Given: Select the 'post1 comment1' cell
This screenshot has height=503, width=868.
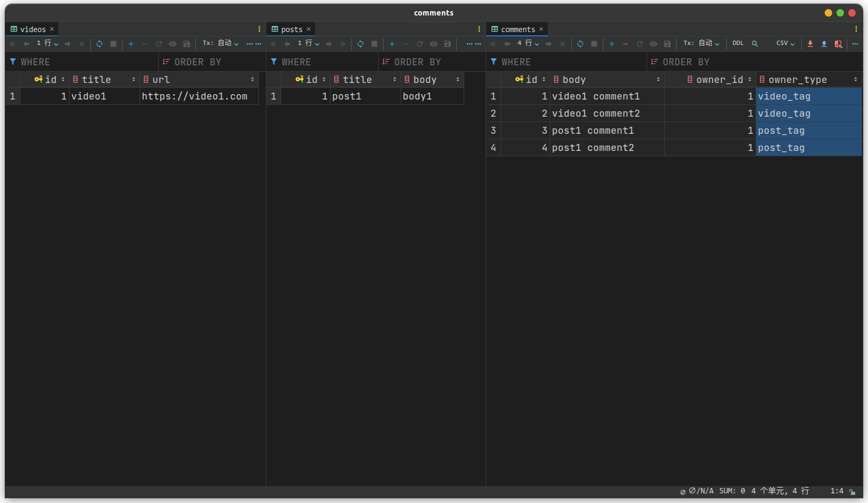Looking at the screenshot, I should [x=607, y=131].
